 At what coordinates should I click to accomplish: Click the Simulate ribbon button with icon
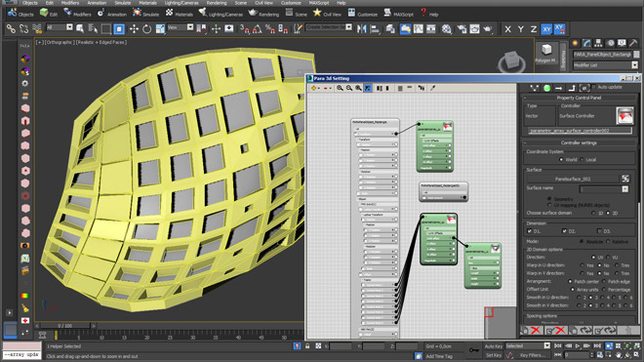(145, 14)
